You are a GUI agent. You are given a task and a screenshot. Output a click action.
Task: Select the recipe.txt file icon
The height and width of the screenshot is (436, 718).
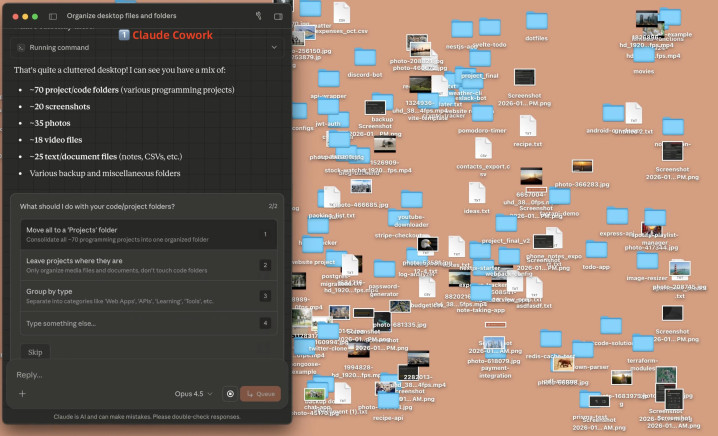click(528, 125)
